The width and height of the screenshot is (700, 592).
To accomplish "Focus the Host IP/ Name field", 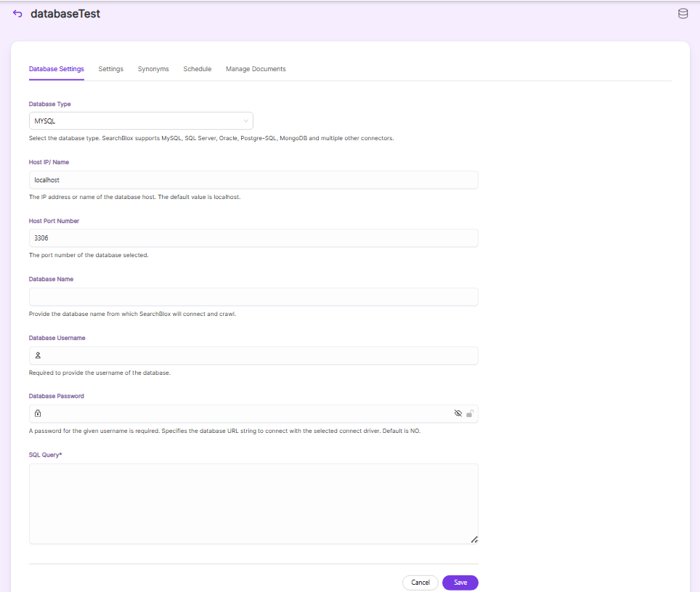I will tap(253, 180).
